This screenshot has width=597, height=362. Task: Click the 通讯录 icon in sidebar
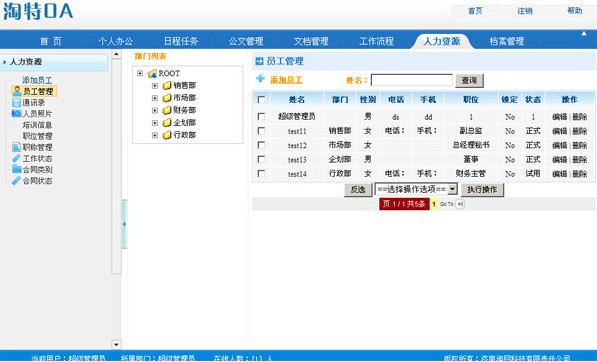coord(16,102)
